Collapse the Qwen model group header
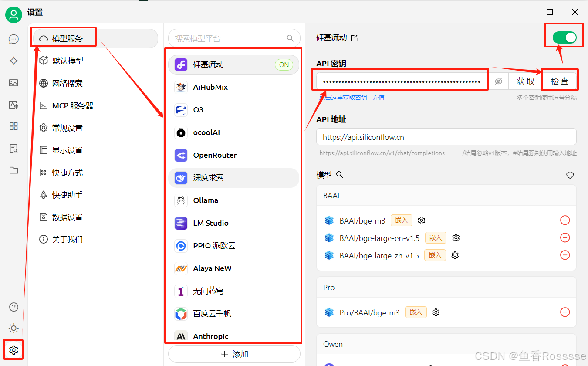Screen dimensions: 588x366 (446, 344)
